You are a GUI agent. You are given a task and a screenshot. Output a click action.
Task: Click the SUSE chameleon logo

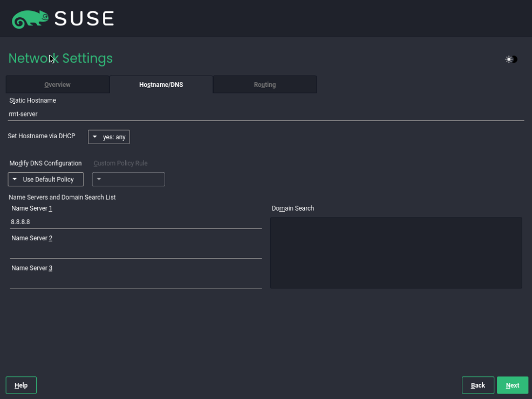tap(30, 19)
